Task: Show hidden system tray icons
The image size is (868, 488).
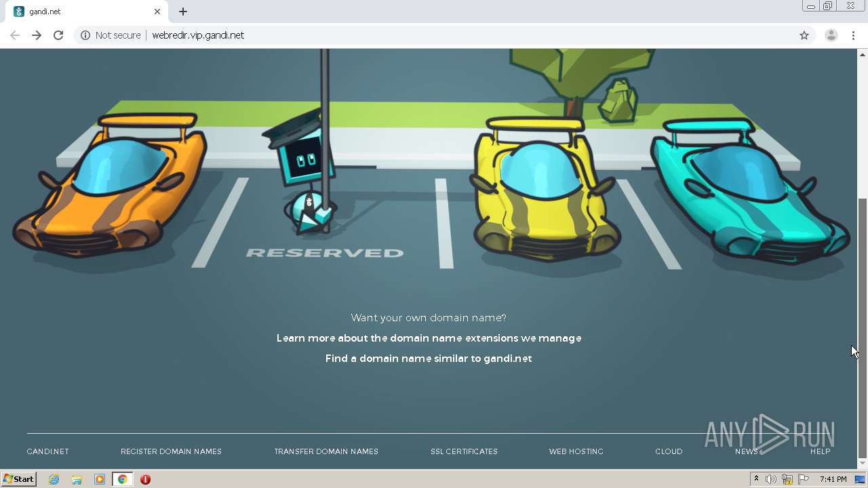Action: click(x=756, y=479)
